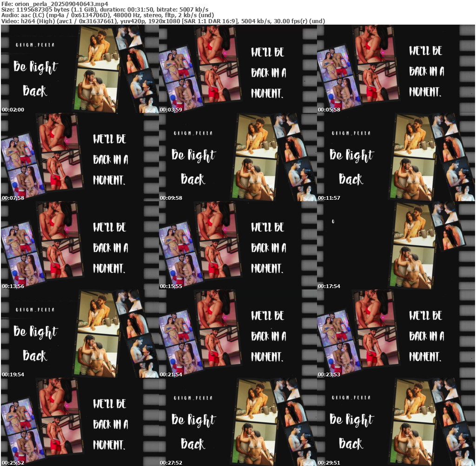Image resolution: width=476 pixels, height=466 pixels.
Task: Select the video frame at 00:07:58
Action: (x=80, y=157)
